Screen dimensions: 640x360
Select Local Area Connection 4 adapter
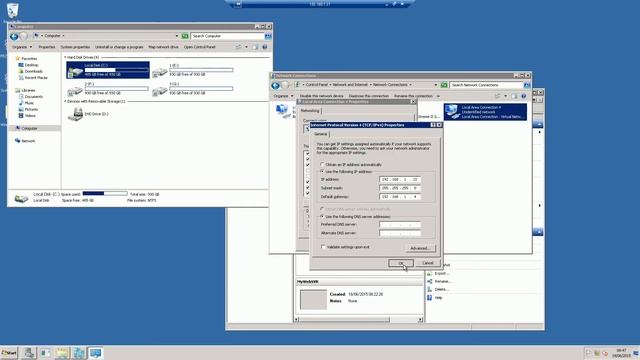pyautogui.click(x=485, y=112)
